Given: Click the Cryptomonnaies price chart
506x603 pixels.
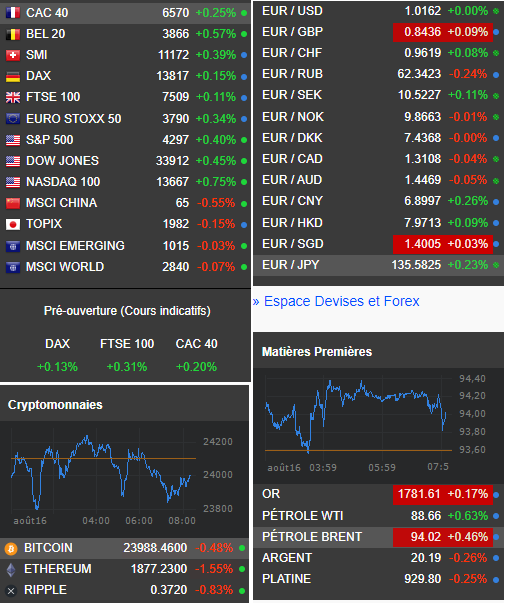Looking at the screenshot, I should coord(124,479).
